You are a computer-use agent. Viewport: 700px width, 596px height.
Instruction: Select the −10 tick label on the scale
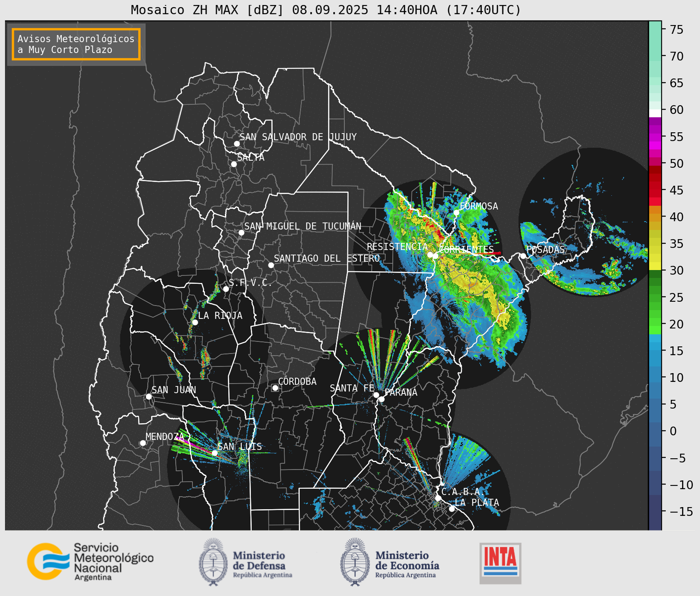click(682, 485)
